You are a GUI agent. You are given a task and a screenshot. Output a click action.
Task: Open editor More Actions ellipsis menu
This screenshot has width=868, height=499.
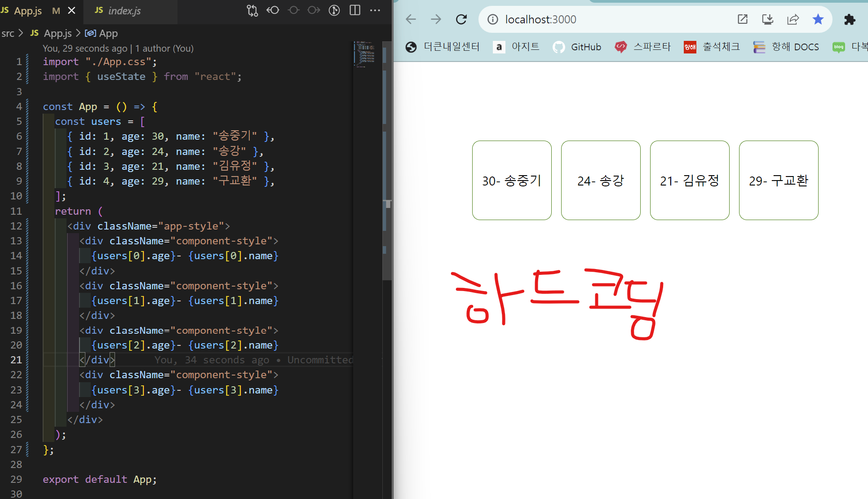tap(375, 10)
